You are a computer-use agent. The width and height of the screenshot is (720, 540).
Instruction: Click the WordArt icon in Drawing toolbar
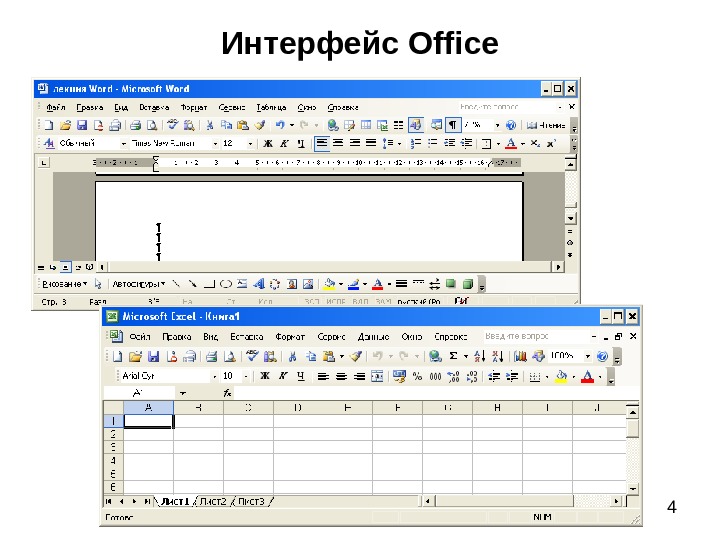point(259,284)
